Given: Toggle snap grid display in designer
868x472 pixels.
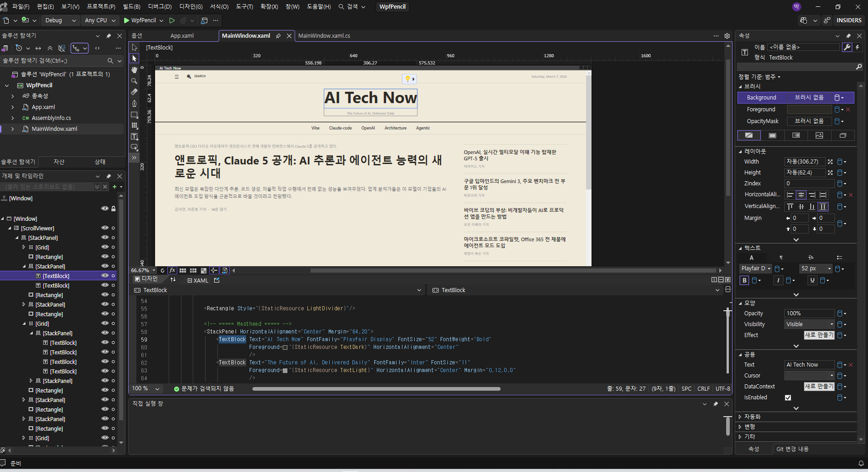Looking at the screenshot, I should point(183,270).
